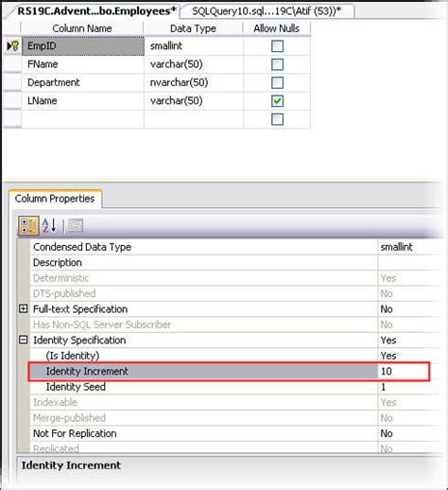This screenshot has height=490, width=448.
Task: Select the FName column name cell
Action: 83,64
